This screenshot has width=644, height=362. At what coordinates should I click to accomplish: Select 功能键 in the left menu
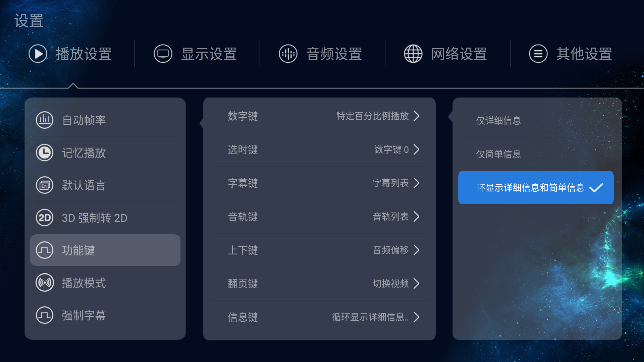(x=105, y=250)
